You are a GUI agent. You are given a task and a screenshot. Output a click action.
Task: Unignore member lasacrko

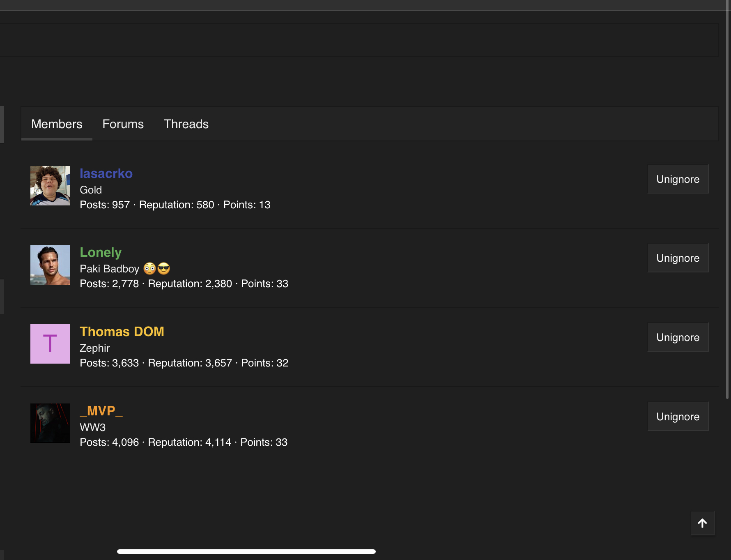[x=678, y=179]
